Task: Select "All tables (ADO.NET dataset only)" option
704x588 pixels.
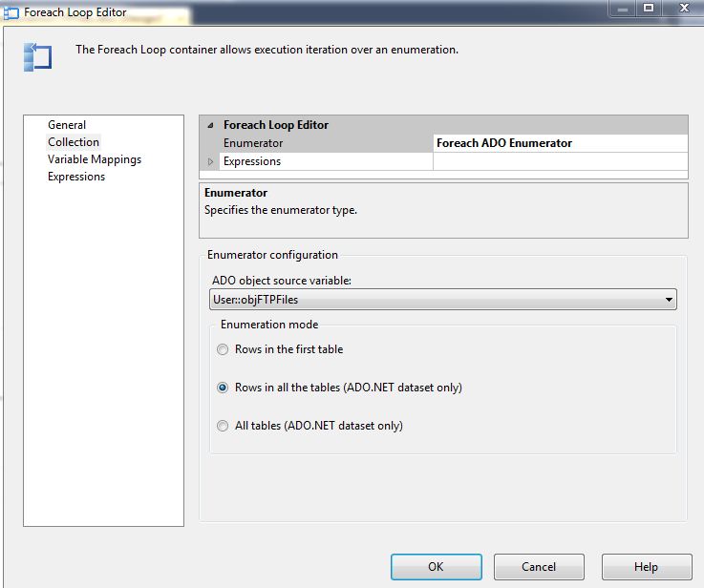Action: pos(223,426)
